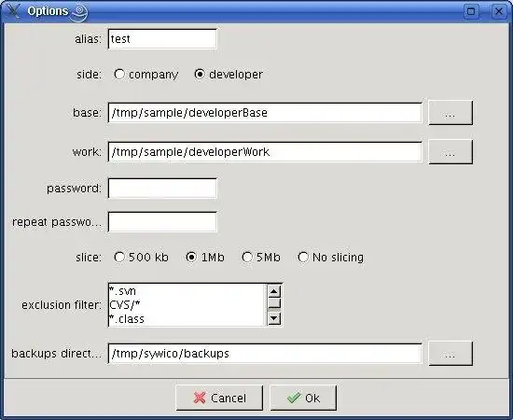The image size is (513, 420).
Task: Confirm options with the Ok button
Action: point(303,398)
